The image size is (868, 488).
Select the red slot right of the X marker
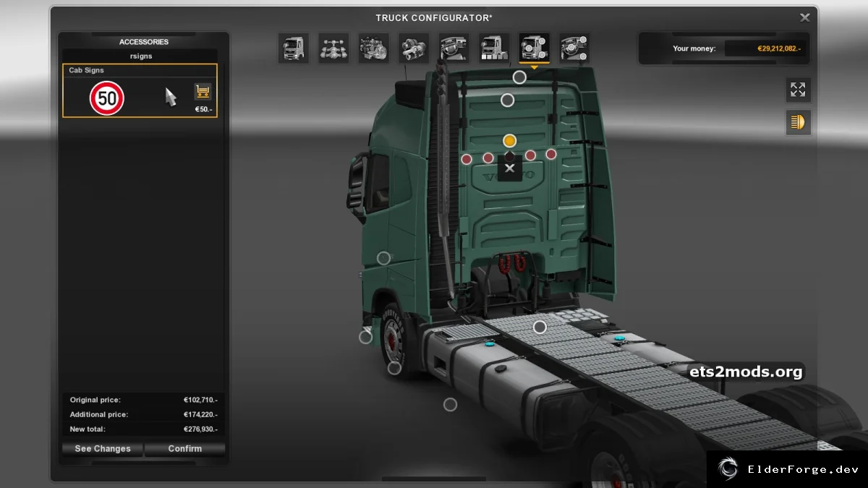tap(530, 155)
